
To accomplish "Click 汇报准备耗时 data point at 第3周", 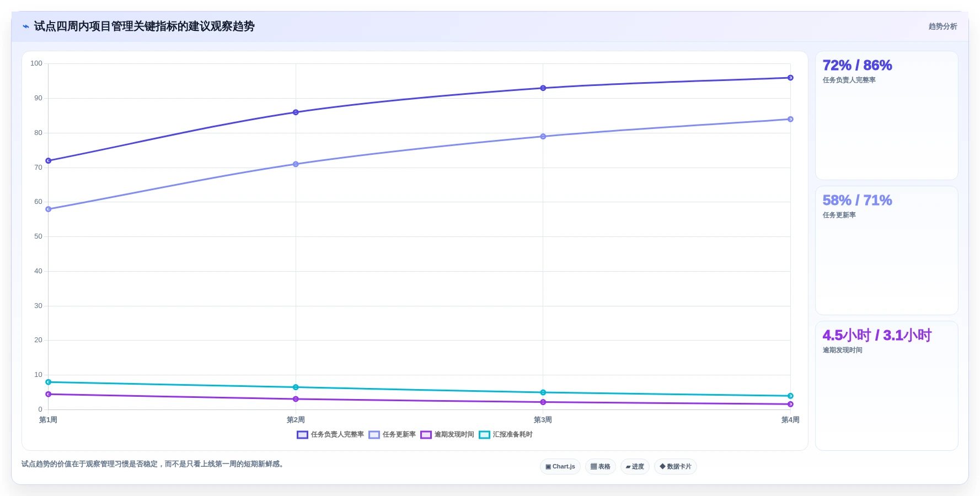I will [543, 392].
